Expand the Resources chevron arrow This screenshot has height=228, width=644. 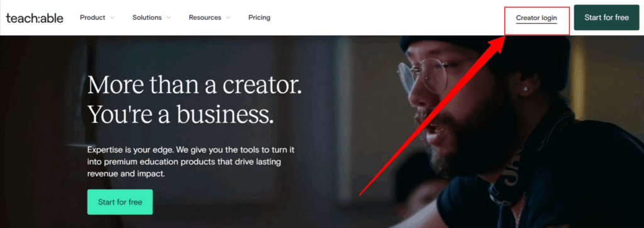[228, 18]
